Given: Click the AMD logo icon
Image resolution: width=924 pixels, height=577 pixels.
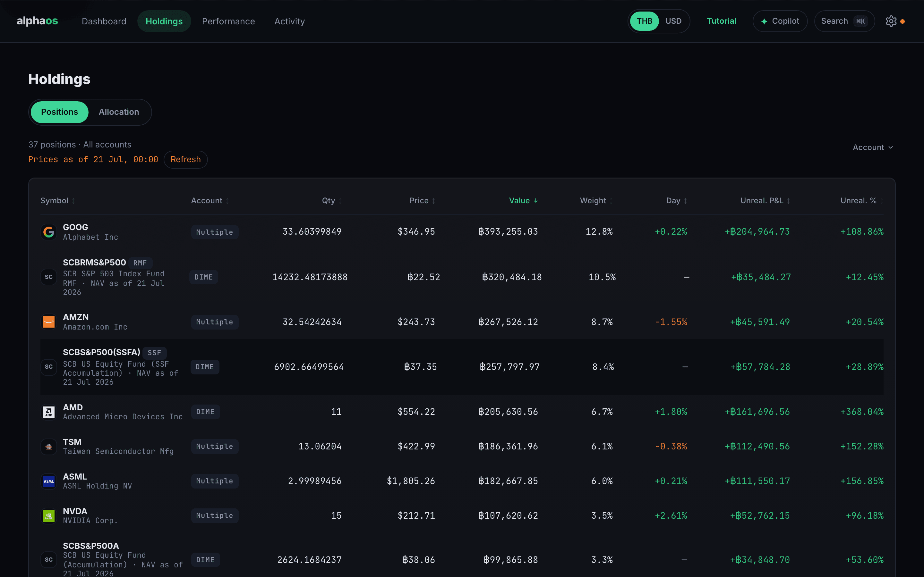Looking at the screenshot, I should [48, 412].
